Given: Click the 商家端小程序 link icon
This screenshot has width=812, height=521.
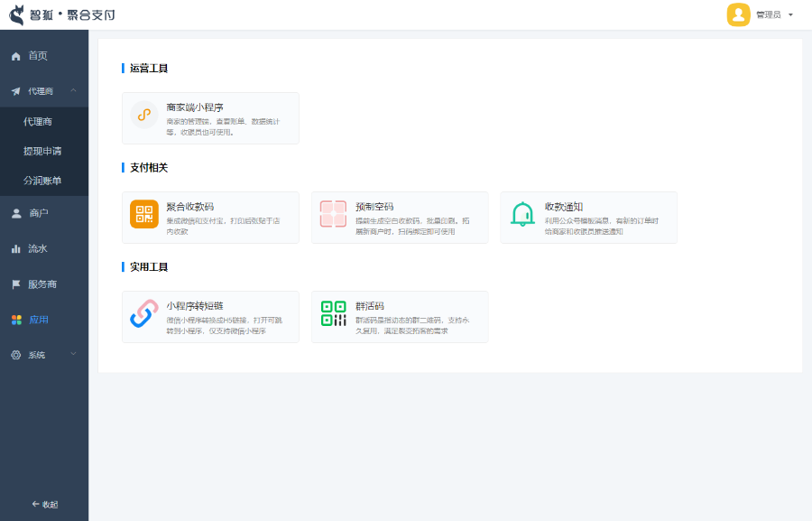Looking at the screenshot, I should [x=144, y=115].
